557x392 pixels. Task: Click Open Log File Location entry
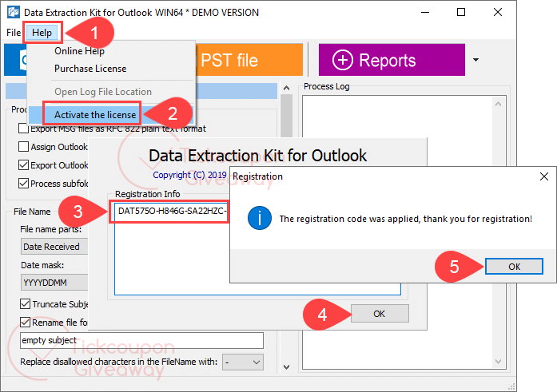click(x=103, y=92)
